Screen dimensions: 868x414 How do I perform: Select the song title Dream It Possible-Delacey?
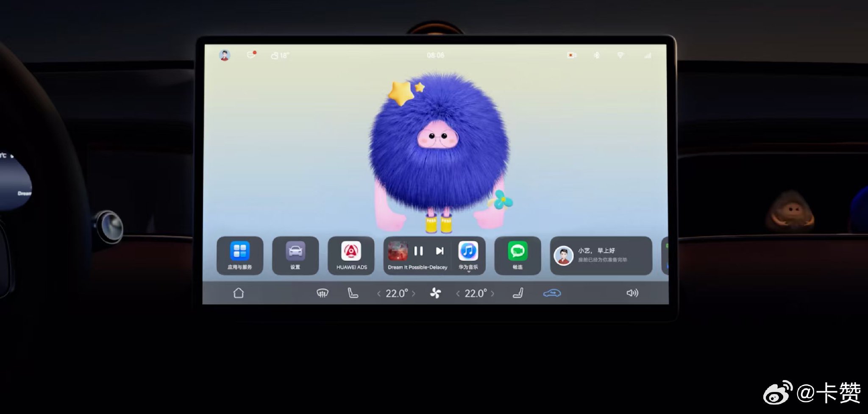(417, 267)
